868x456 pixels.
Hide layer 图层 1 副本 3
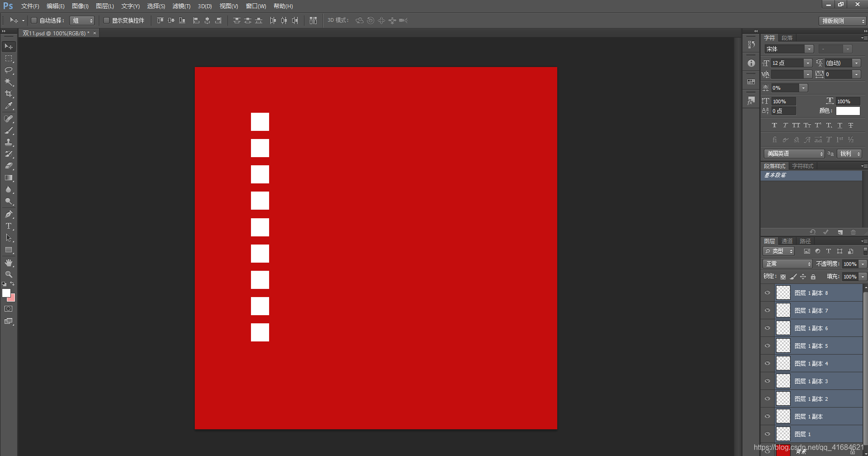coord(767,381)
